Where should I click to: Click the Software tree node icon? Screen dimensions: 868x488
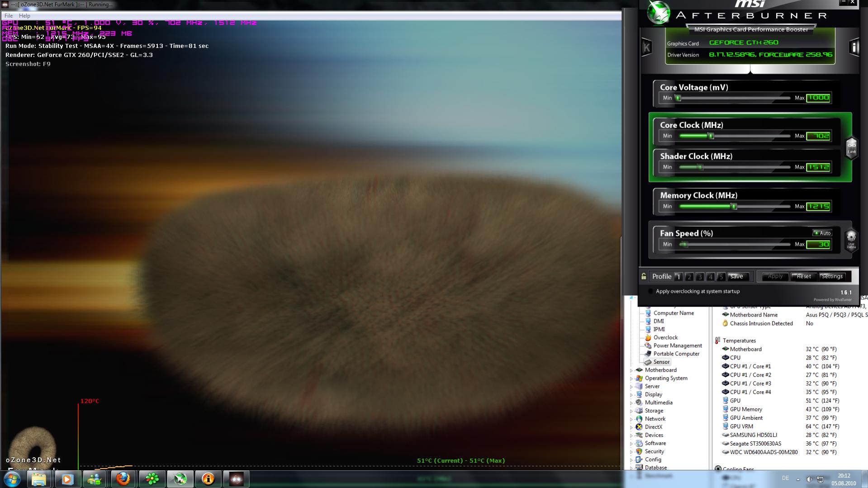coord(639,443)
